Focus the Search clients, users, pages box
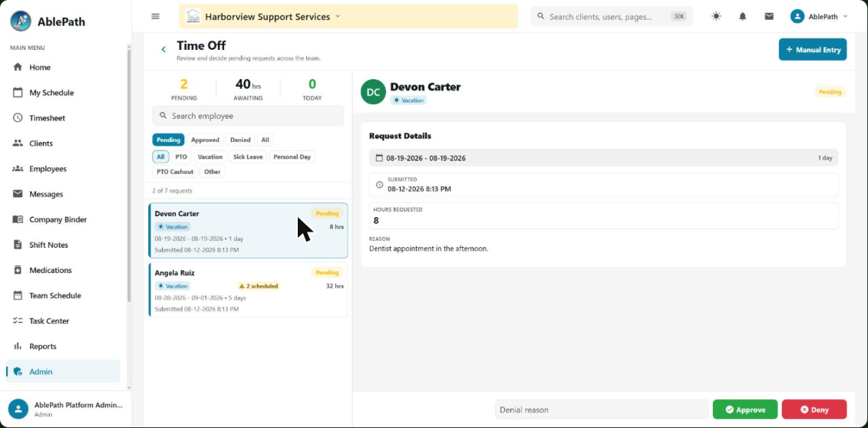Viewport: 868px width, 428px height. (612, 17)
